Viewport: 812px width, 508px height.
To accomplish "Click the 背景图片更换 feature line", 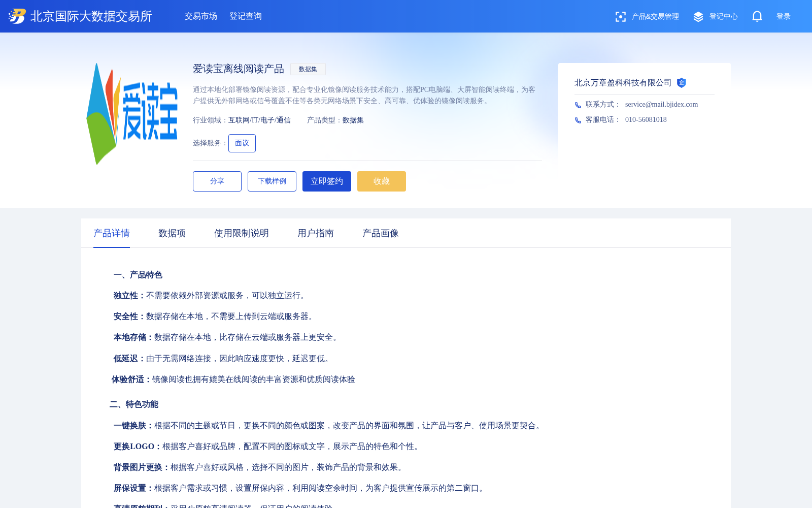I will click(260, 467).
